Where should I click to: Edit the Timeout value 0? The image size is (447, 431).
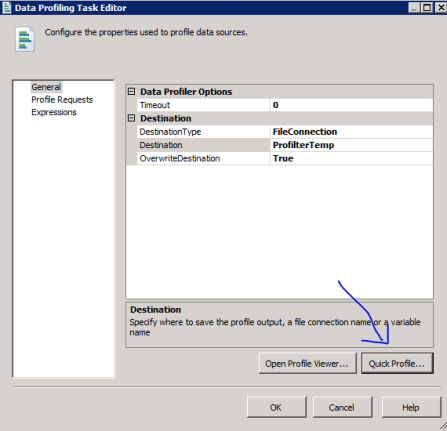[352, 105]
